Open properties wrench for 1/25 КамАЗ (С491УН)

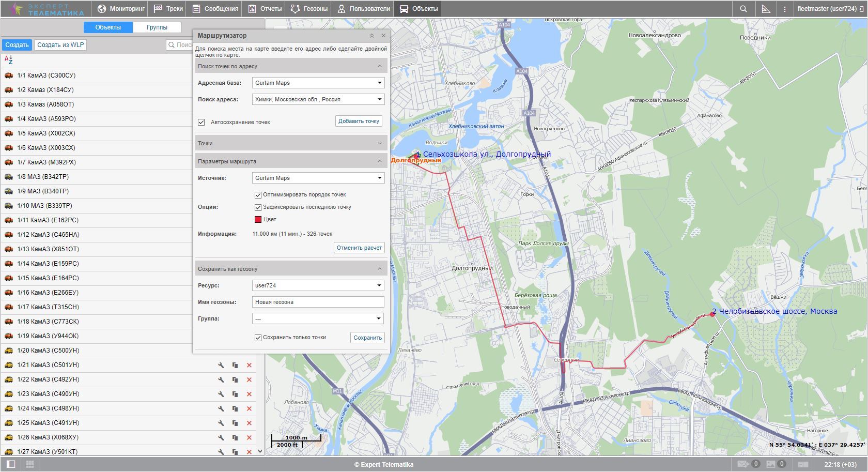pyautogui.click(x=221, y=423)
